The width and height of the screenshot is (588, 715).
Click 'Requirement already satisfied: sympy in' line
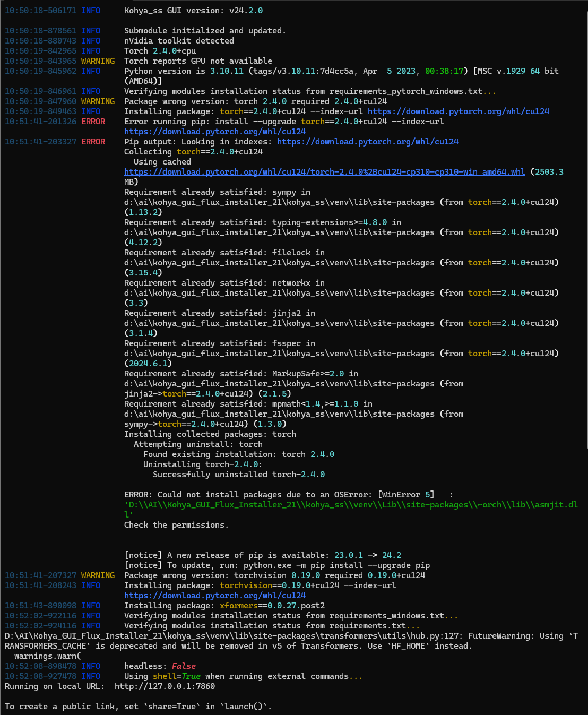[x=217, y=192]
